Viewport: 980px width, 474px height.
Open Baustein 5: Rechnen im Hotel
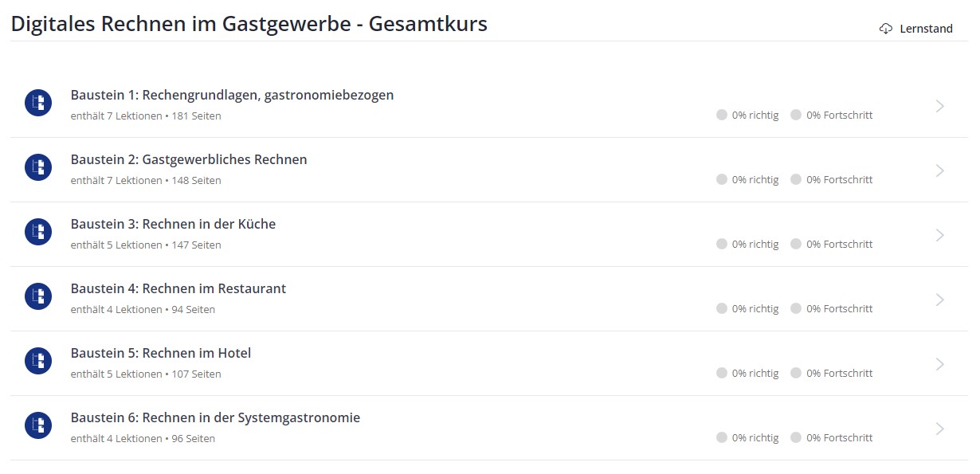[161, 353]
